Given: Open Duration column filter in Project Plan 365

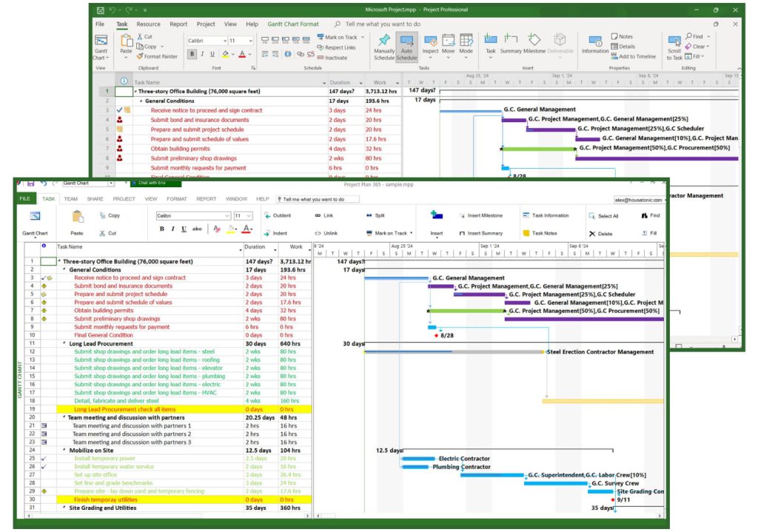Looking at the screenshot, I should (275, 250).
